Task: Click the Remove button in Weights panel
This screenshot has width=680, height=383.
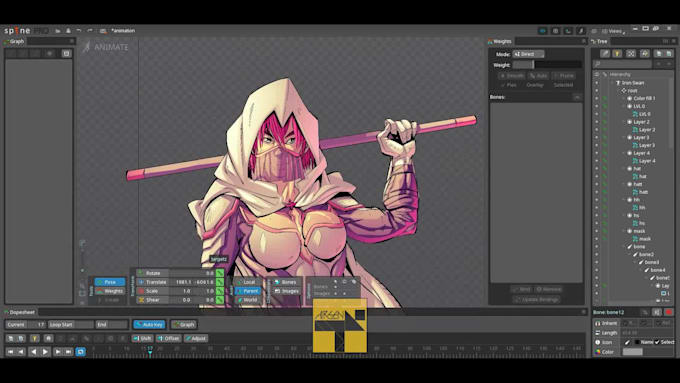Action: pos(549,289)
